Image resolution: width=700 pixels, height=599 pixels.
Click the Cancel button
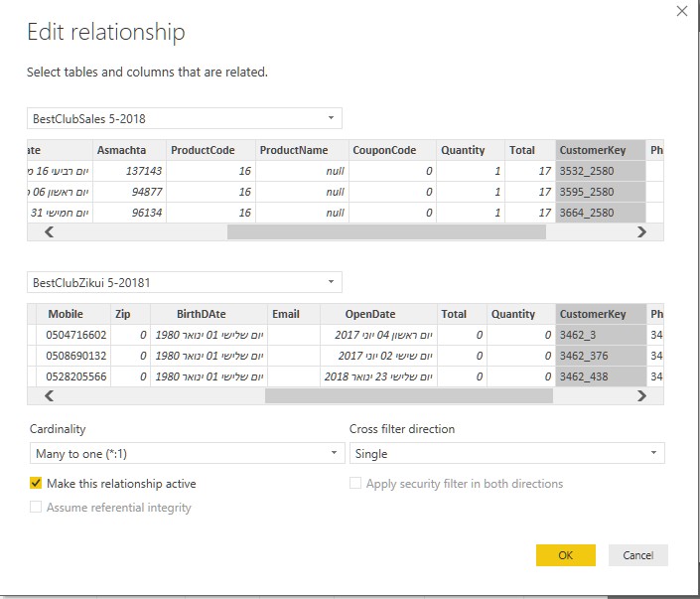(638, 555)
